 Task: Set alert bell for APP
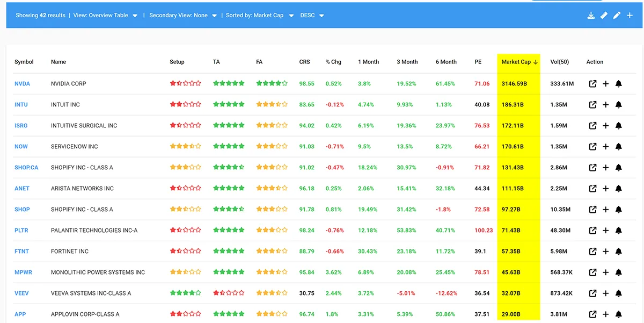[x=618, y=314]
